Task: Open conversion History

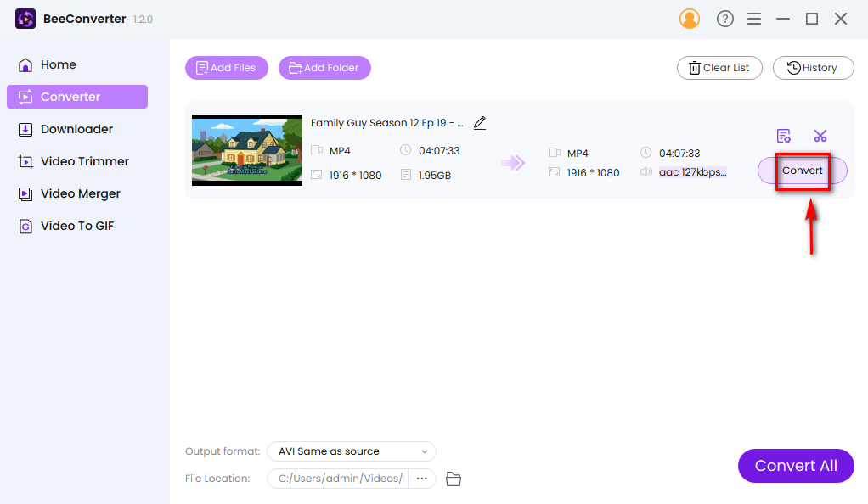Action: 813,68
